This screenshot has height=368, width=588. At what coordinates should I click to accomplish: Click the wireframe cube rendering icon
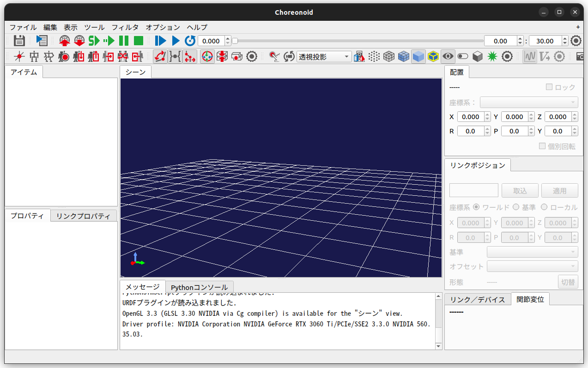[389, 56]
